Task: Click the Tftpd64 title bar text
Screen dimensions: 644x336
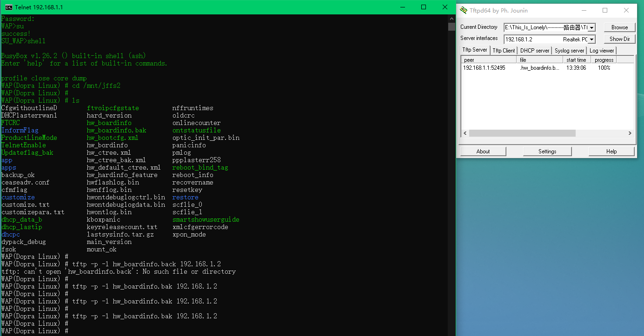Action: [498, 10]
